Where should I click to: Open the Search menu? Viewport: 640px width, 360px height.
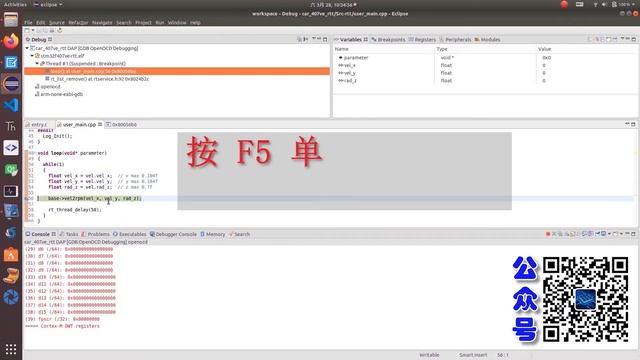[124, 22]
